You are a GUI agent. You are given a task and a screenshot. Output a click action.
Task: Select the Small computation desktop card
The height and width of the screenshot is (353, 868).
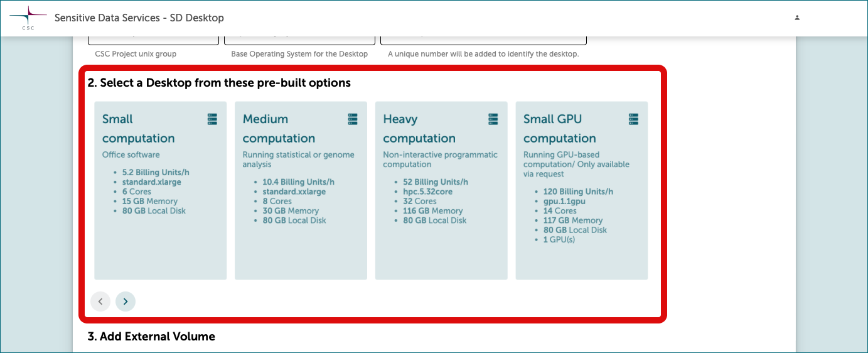point(161,190)
